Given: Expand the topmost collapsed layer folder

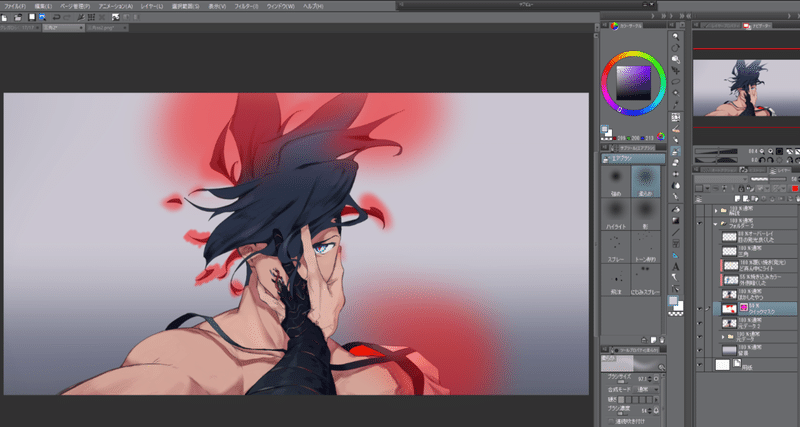Looking at the screenshot, I should (x=716, y=210).
